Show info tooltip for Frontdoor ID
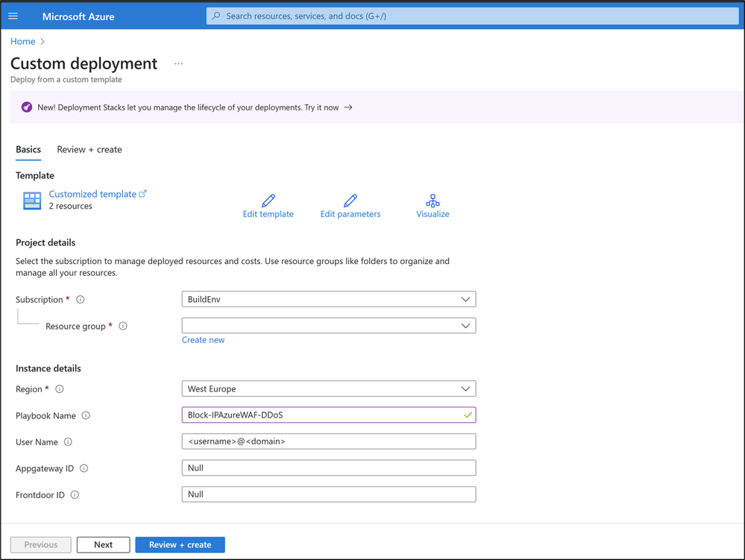This screenshot has width=745, height=560. point(75,495)
